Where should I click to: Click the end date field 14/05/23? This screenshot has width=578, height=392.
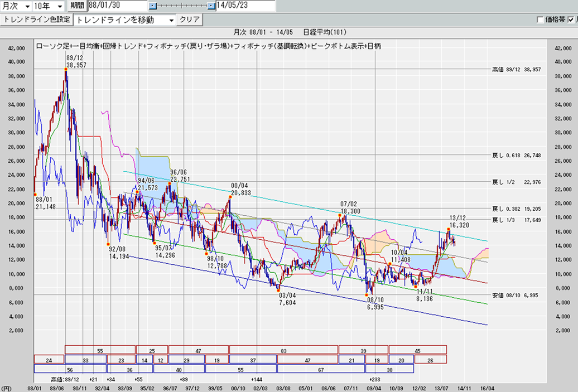point(245,6)
